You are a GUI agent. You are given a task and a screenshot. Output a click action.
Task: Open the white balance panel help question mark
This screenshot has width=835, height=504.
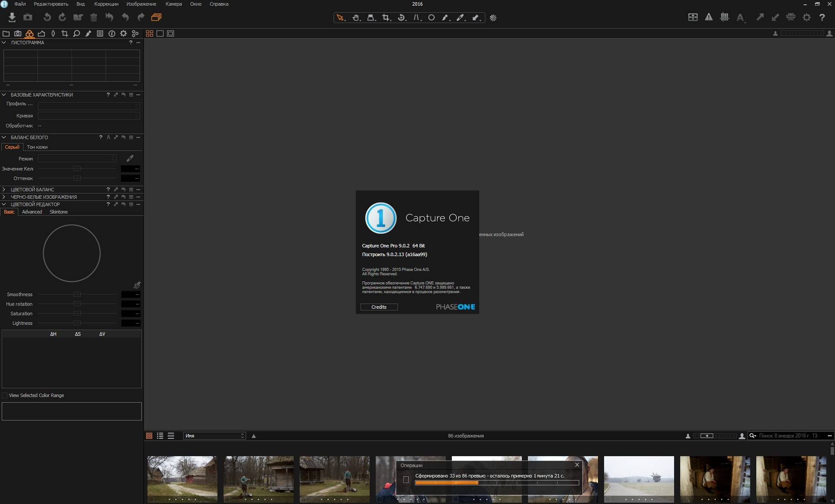coord(101,137)
